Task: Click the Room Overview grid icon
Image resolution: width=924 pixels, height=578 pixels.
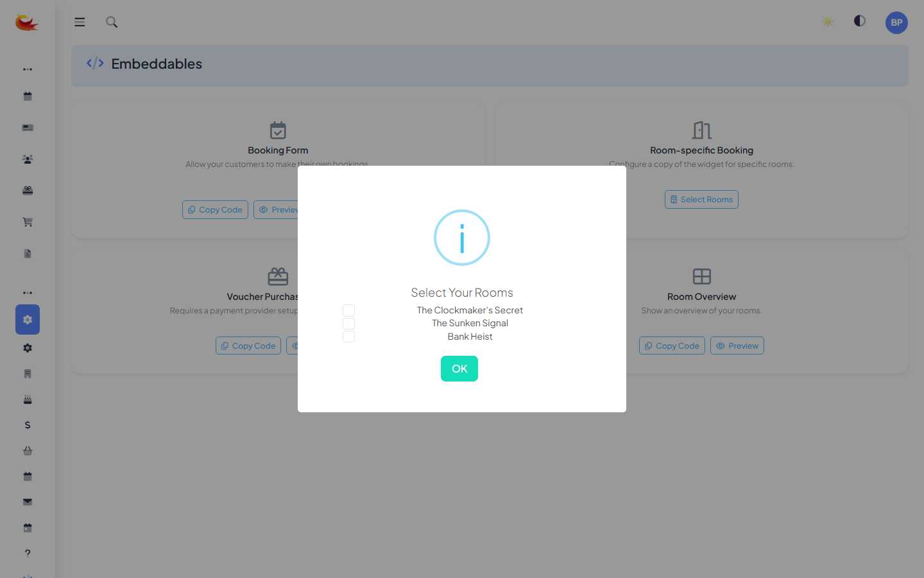Action: pos(701,276)
